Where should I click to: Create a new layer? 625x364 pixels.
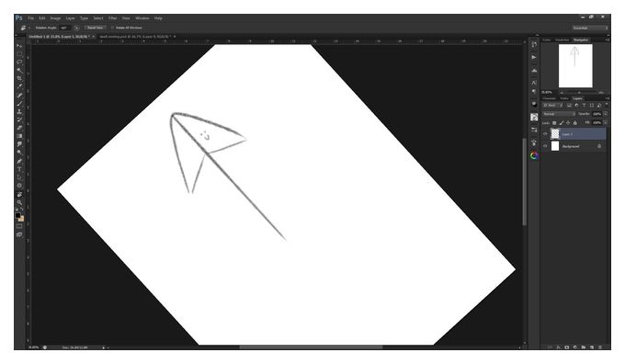592,347
